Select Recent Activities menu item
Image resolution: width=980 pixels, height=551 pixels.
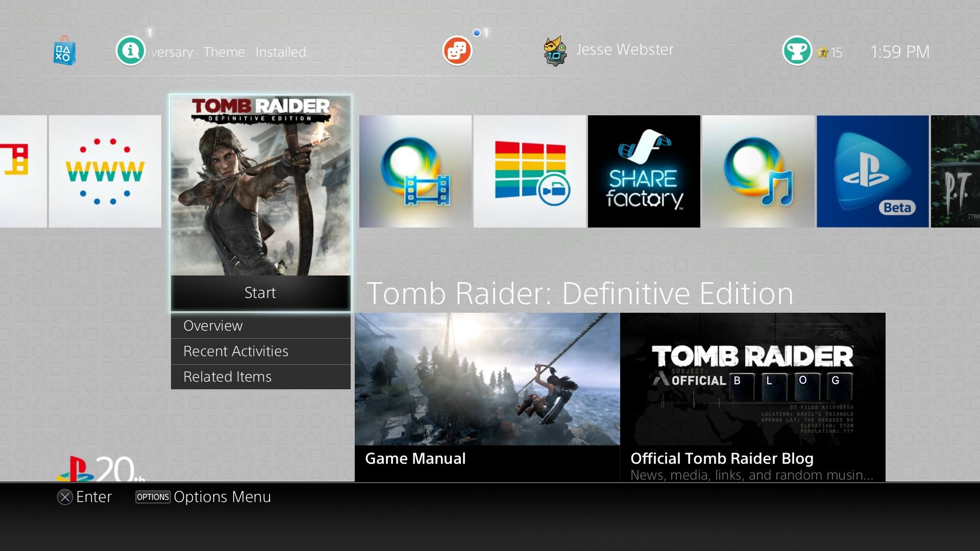pyautogui.click(x=260, y=351)
